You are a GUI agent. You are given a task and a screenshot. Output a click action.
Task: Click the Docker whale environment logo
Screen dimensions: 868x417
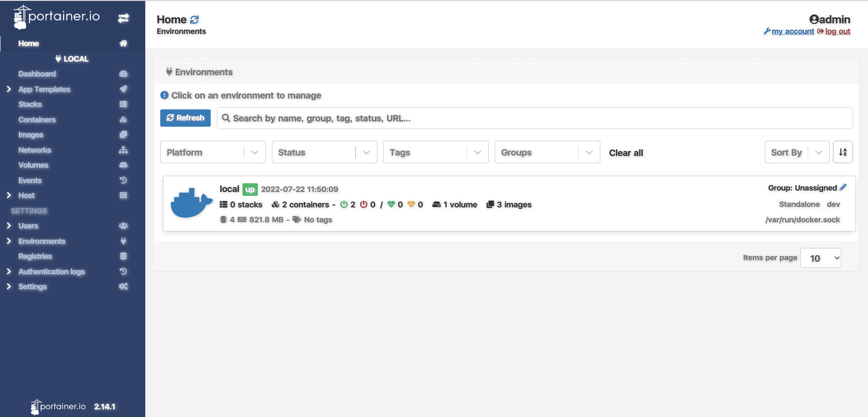(x=192, y=203)
